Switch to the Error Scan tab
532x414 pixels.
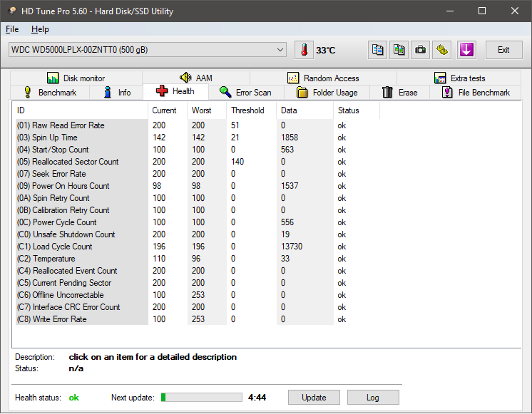[x=245, y=93]
